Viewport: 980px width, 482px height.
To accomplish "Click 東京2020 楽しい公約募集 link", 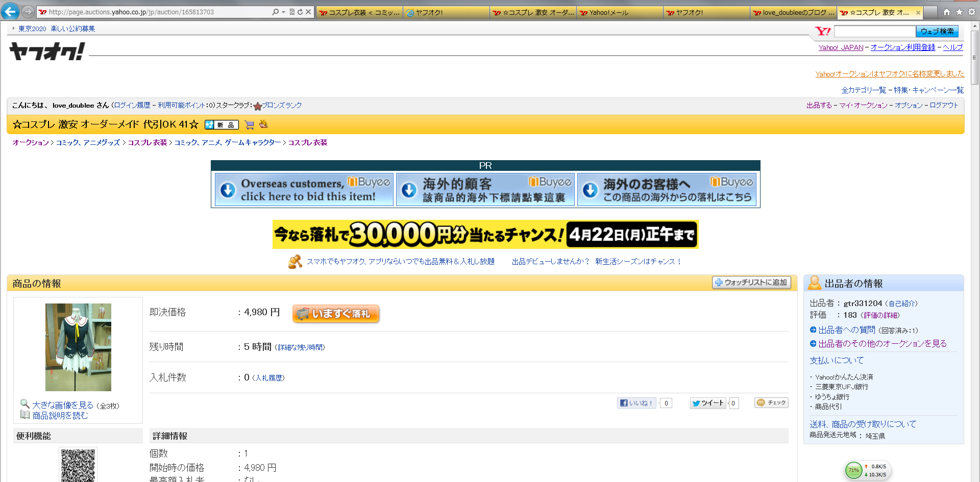I will (x=57, y=29).
